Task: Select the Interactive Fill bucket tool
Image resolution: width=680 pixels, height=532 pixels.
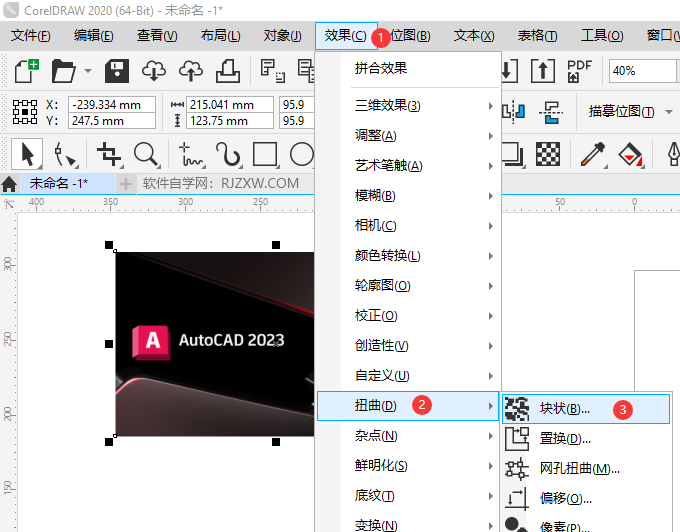Action: [x=631, y=155]
